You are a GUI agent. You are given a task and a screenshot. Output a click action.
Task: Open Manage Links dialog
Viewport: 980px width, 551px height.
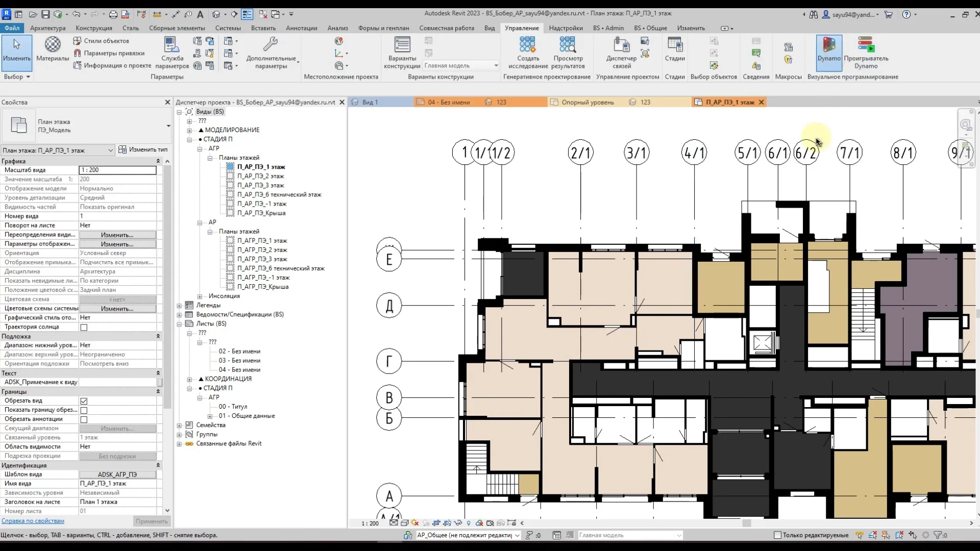coord(622,53)
